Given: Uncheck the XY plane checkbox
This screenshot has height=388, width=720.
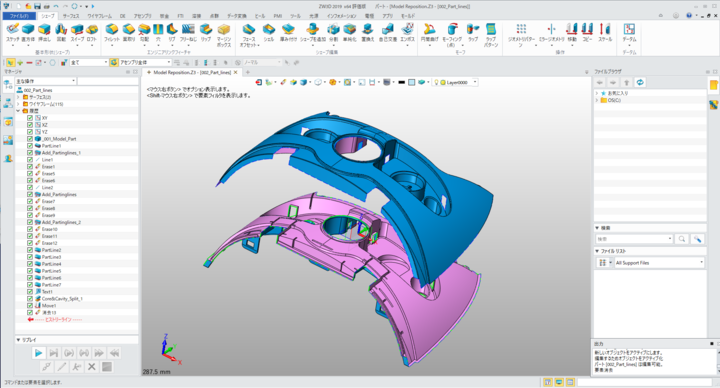Looking at the screenshot, I should click(x=30, y=118).
